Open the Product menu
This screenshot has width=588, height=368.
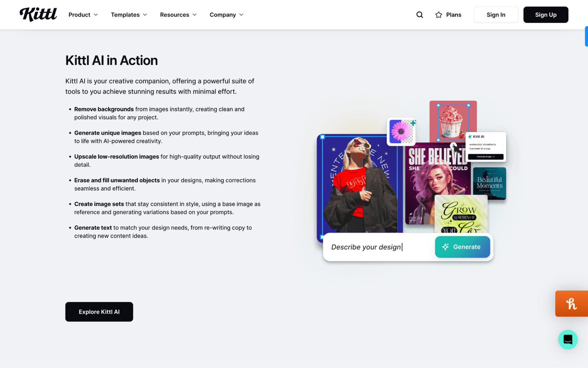coord(83,15)
